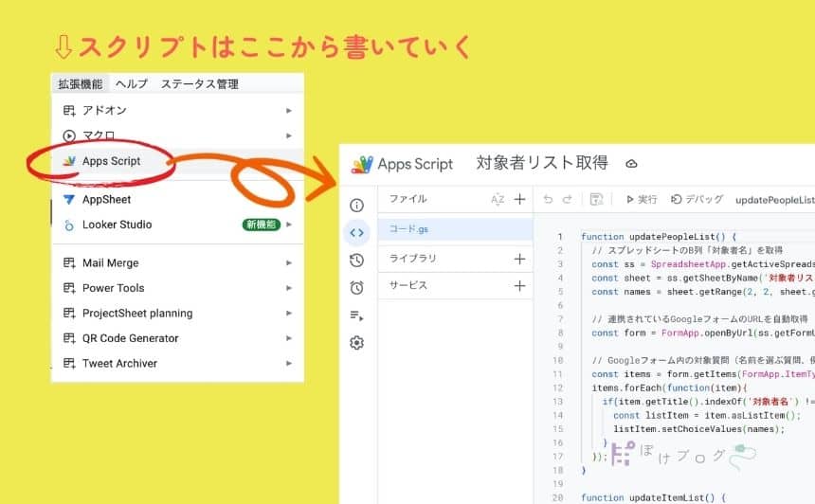815x504 pixels.
Task: Click the ライブラリ section label
Action: tap(412, 259)
